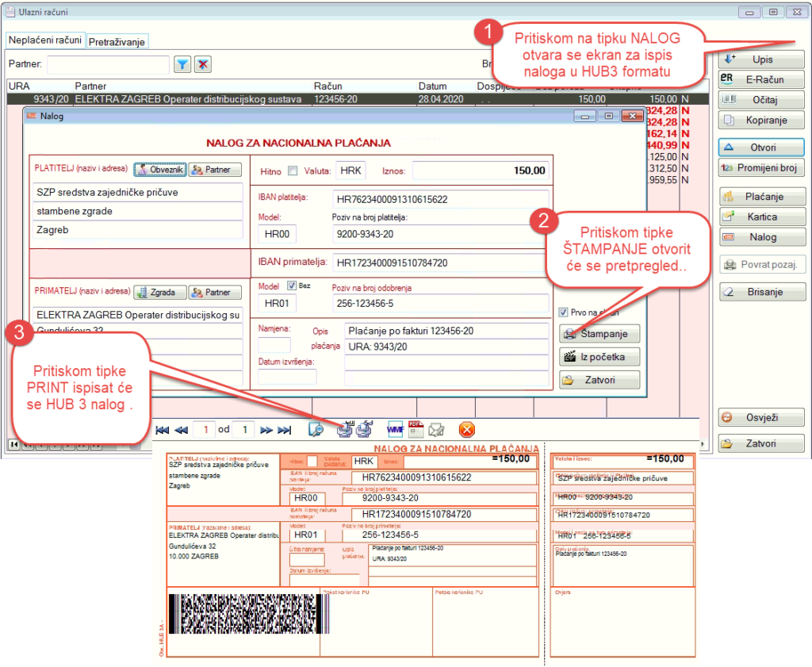This screenshot has height=667, width=812.
Task: Click the Očitaj barcode button
Action: point(761,100)
